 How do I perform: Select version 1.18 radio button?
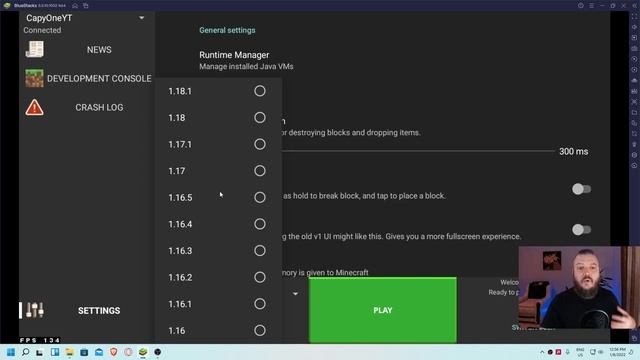click(x=260, y=118)
